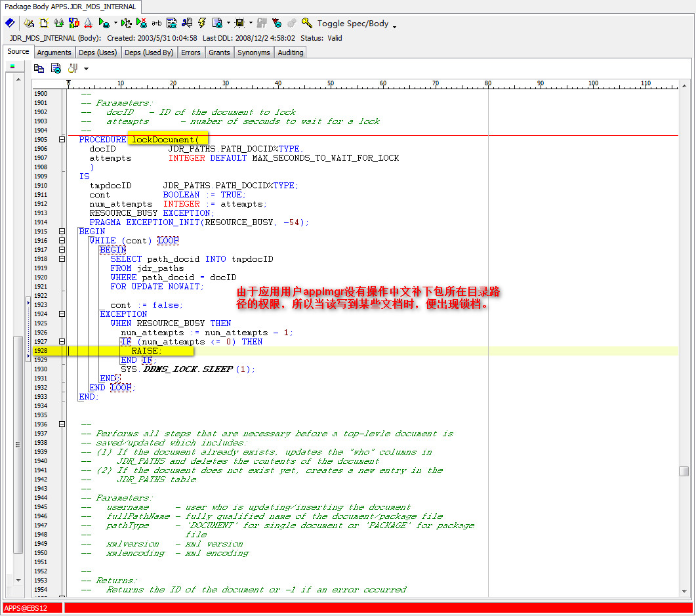The width and height of the screenshot is (696, 616).
Task: Click the numbered blocks icon in the toolbar
Action: (x=73, y=23)
